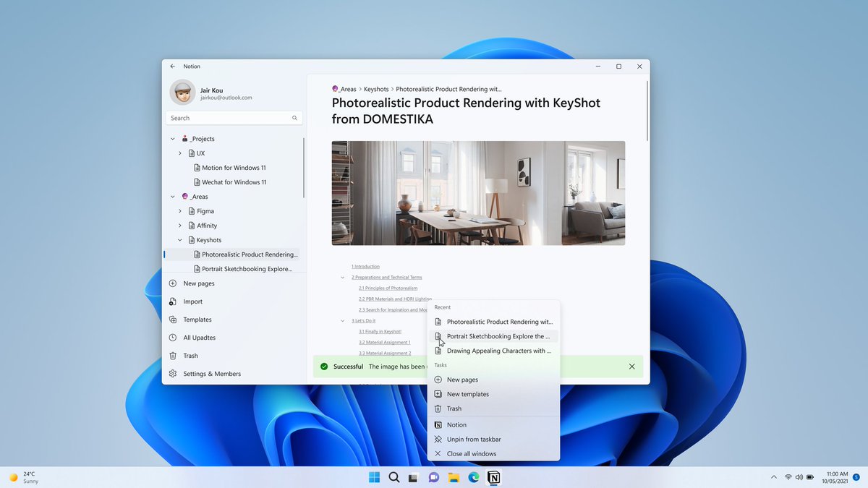The height and width of the screenshot is (488, 868).
Task: Go to Keyshots in the breadcrumb
Action: pyautogui.click(x=375, y=89)
